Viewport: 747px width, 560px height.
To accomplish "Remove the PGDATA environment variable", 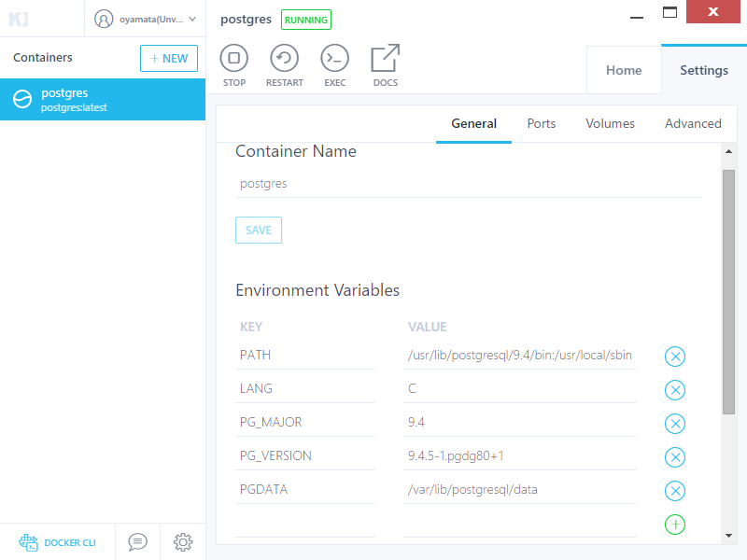I will point(674,491).
